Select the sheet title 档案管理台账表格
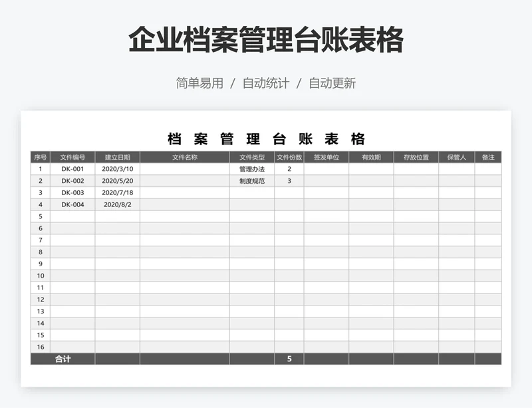Viewport: 532px width, 408px height. [266, 139]
